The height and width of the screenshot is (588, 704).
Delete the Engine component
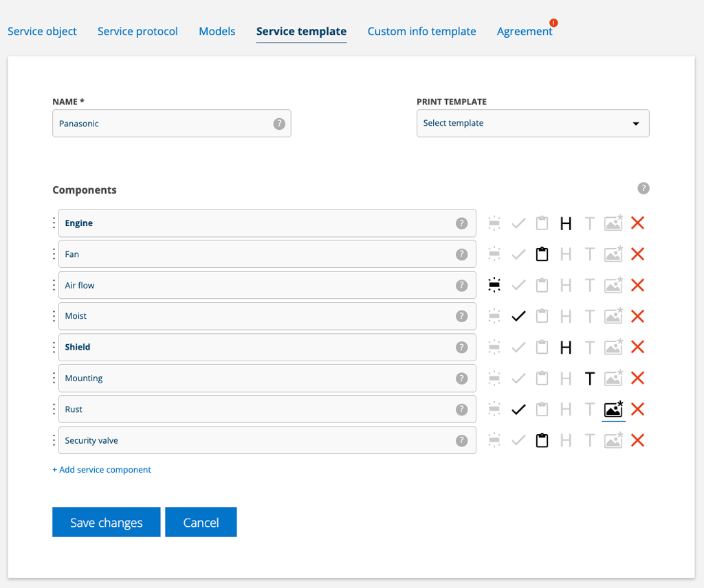[637, 223]
